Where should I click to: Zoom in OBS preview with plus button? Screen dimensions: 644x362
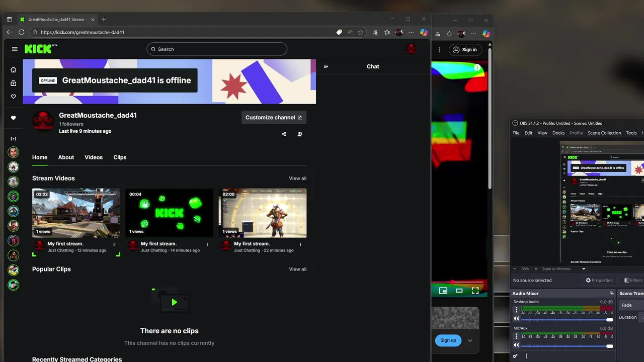(x=535, y=269)
